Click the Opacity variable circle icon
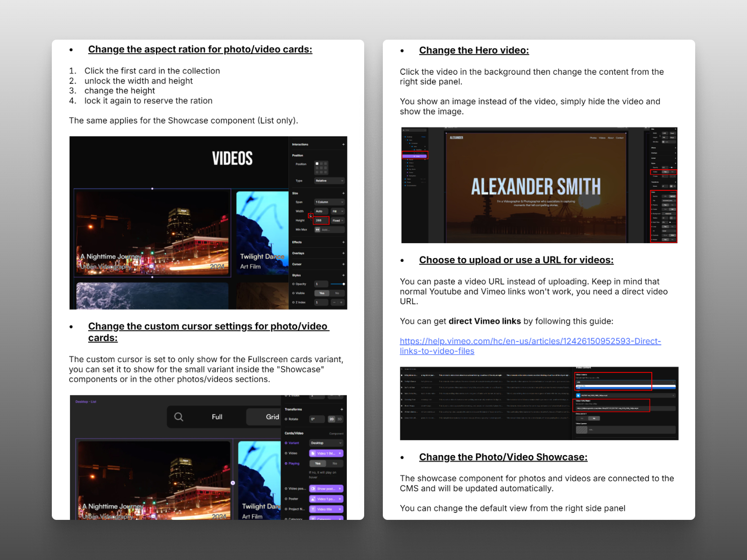Viewport: 747px width, 560px height. [x=293, y=284]
